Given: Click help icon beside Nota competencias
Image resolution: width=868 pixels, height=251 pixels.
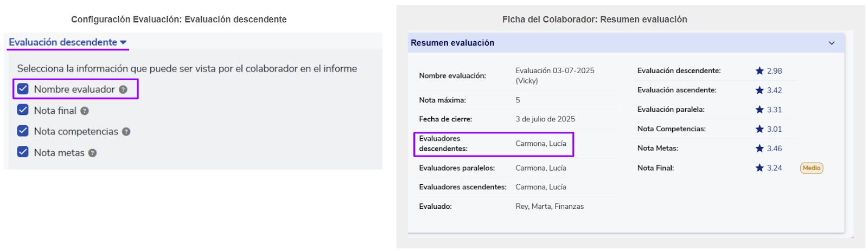Looking at the screenshot, I should 126,132.
